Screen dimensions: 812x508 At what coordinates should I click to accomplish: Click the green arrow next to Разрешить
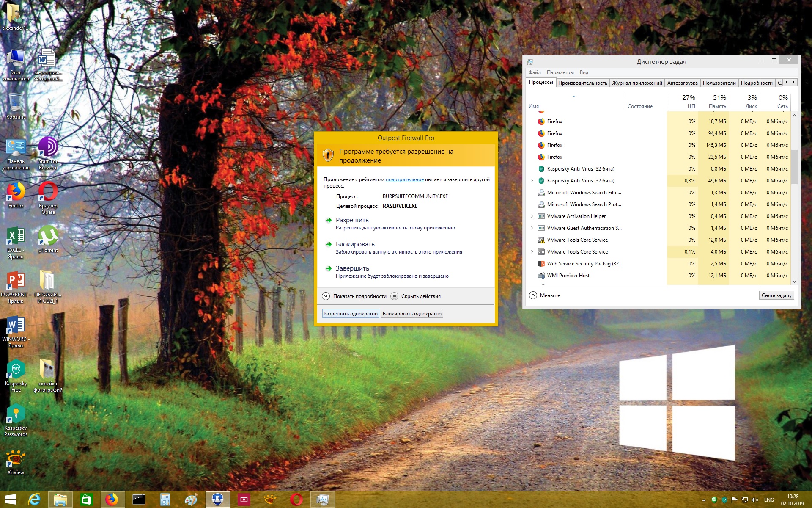pyautogui.click(x=329, y=220)
